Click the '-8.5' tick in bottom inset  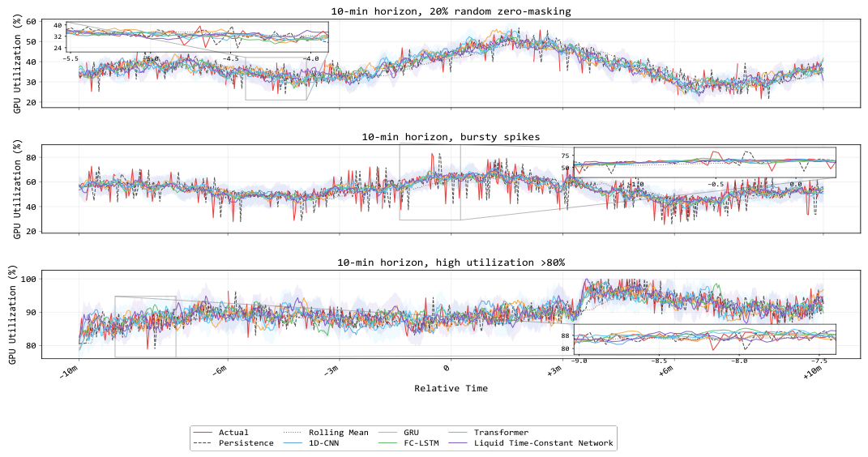658,361
